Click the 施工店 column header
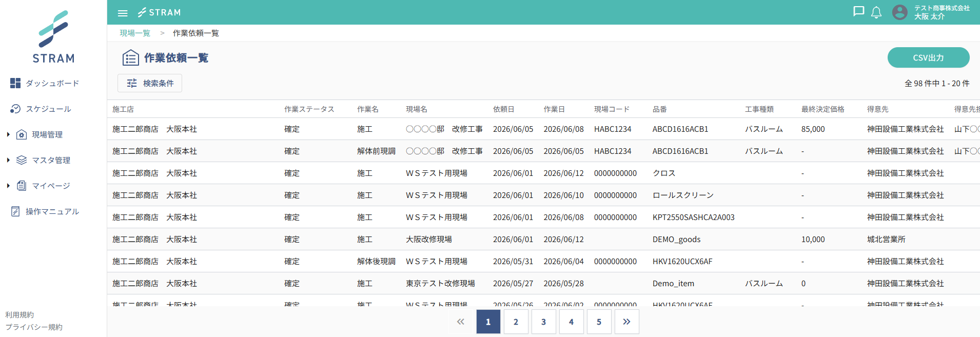Screen dimensions: 980x337 pyautogui.click(x=123, y=109)
